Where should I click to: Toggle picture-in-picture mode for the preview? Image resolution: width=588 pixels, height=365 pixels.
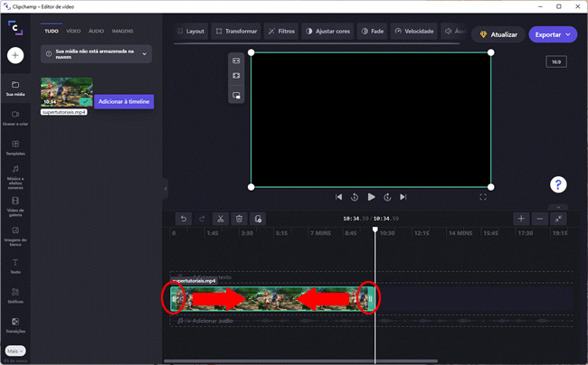click(x=236, y=94)
